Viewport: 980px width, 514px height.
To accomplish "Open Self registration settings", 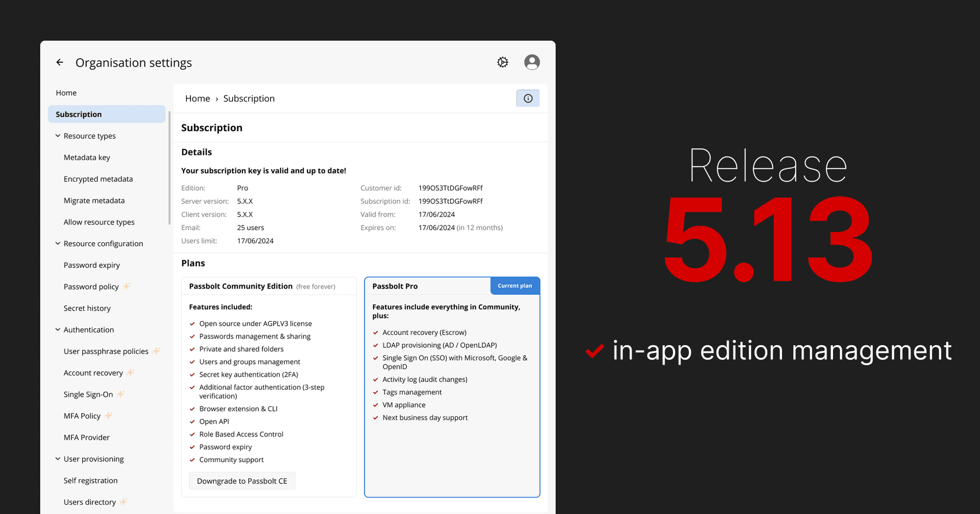I will (x=91, y=480).
